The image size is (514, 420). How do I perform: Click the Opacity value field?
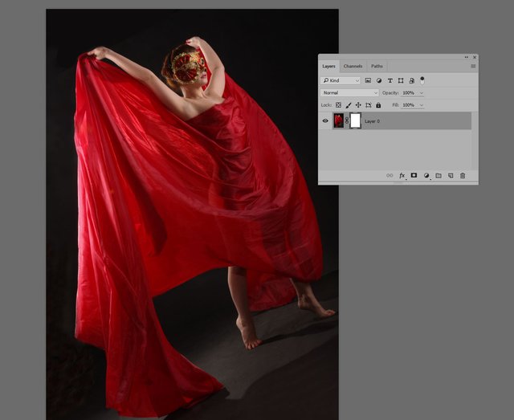[x=409, y=93]
